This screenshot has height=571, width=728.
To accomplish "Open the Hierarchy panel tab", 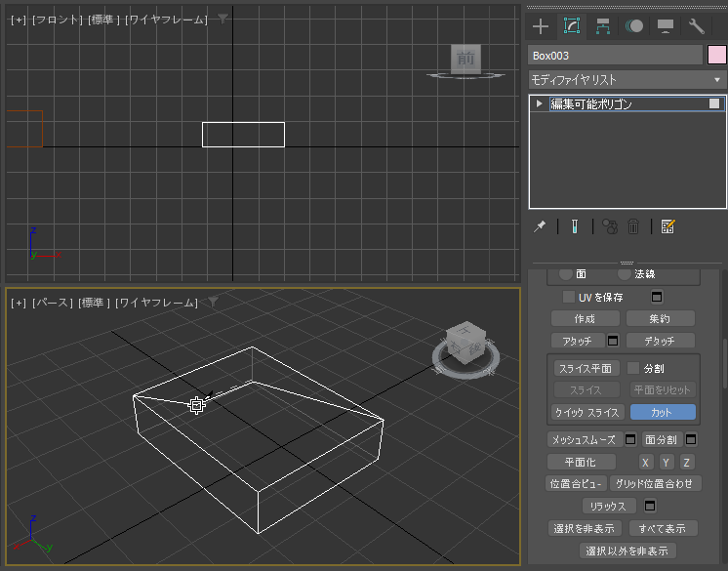I will [x=603, y=26].
